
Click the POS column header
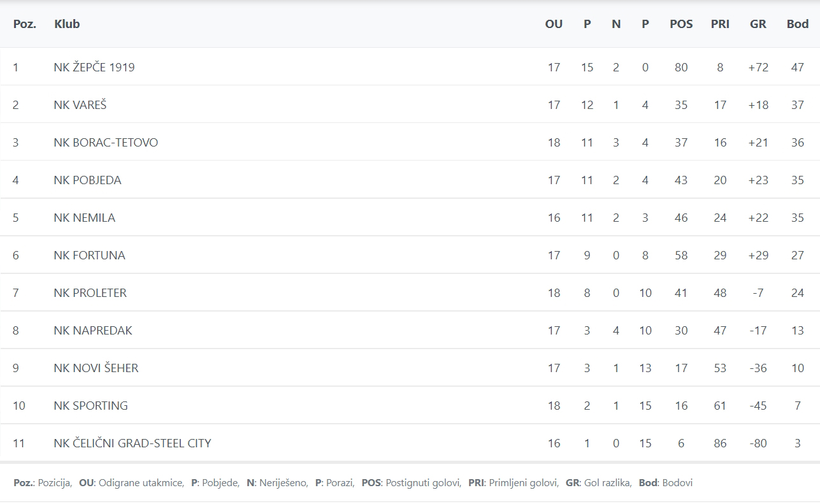[x=681, y=24]
